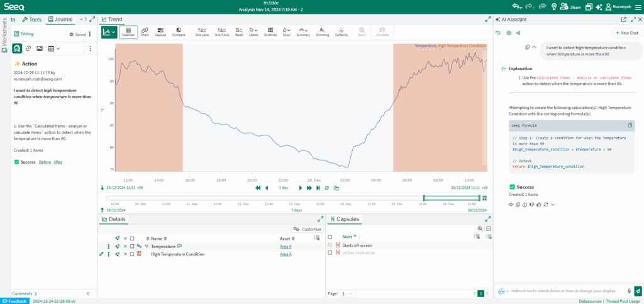Image resolution: width=644 pixels, height=304 pixels.
Task: Toggle One Lane display
Action: (x=202, y=32)
